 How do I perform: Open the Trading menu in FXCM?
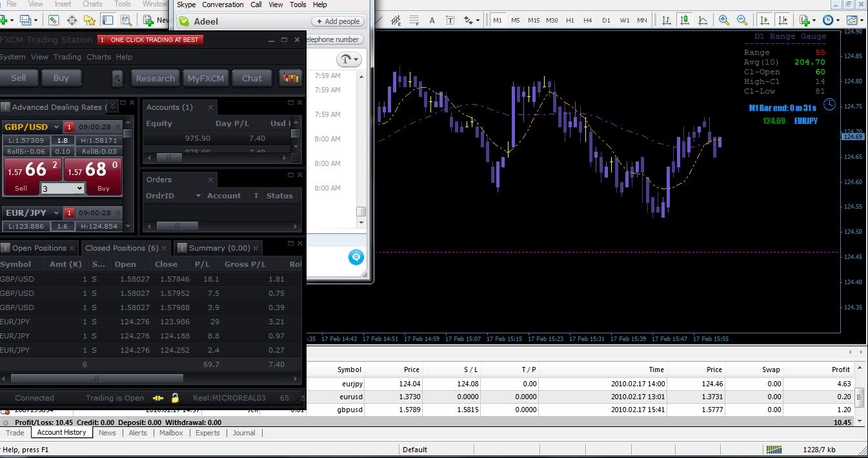[67, 57]
